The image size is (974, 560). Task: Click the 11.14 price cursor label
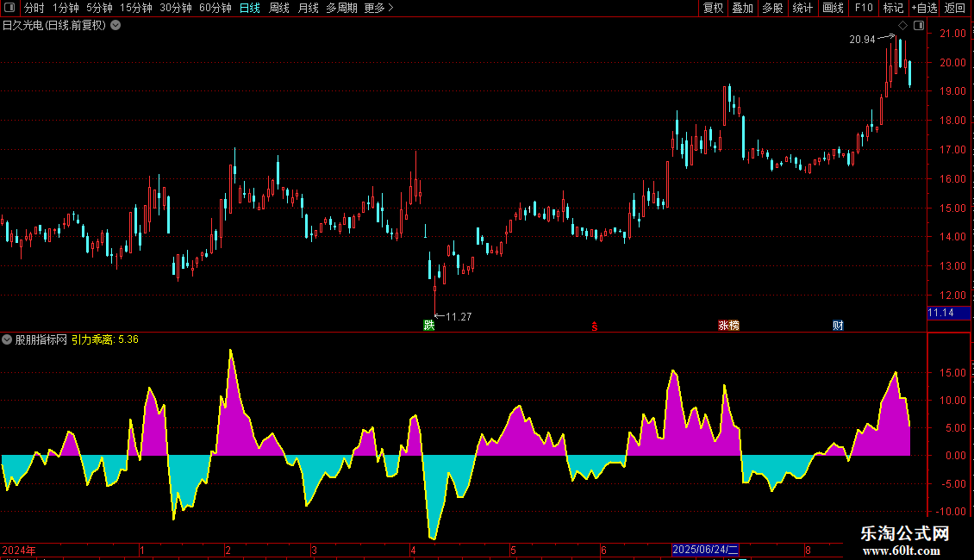[x=948, y=313]
